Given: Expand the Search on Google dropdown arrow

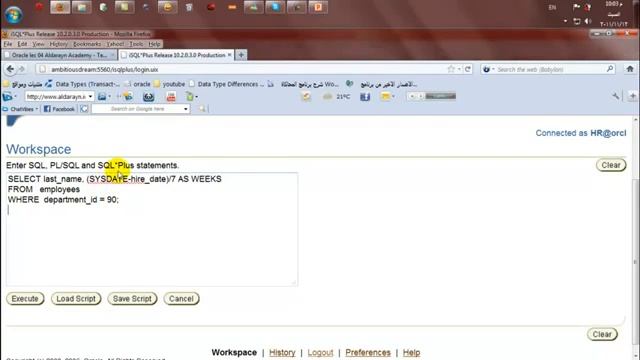Looking at the screenshot, I should click(x=186, y=109).
